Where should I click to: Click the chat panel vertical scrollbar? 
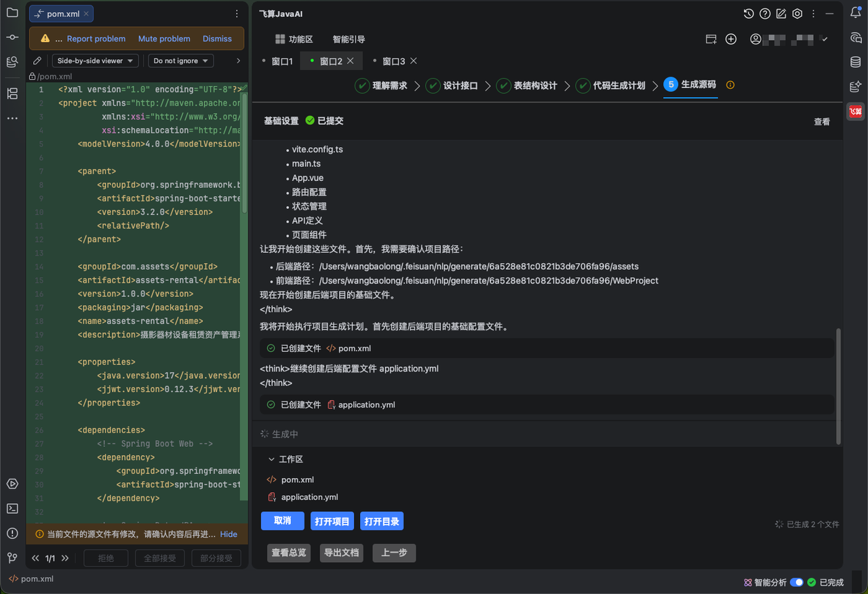pyautogui.click(x=838, y=387)
